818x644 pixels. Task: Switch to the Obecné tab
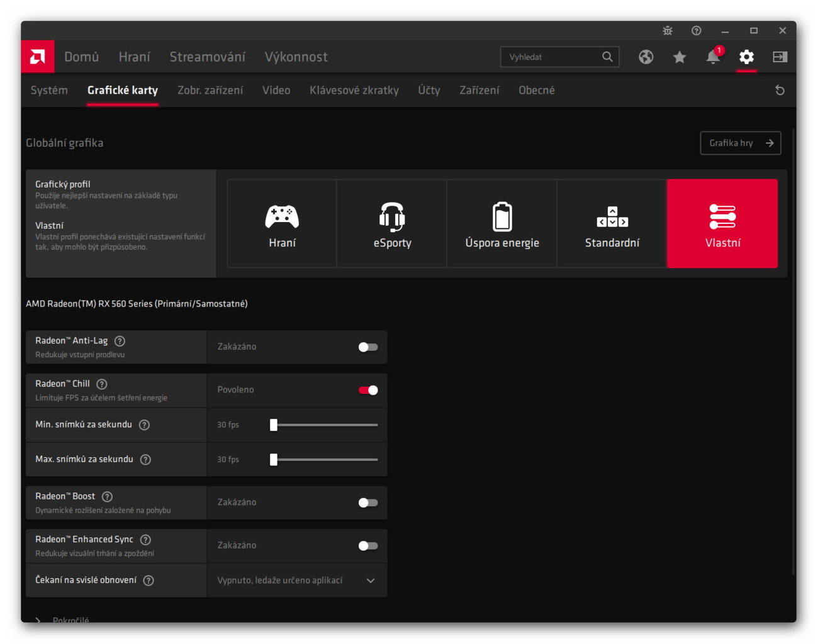click(x=537, y=90)
